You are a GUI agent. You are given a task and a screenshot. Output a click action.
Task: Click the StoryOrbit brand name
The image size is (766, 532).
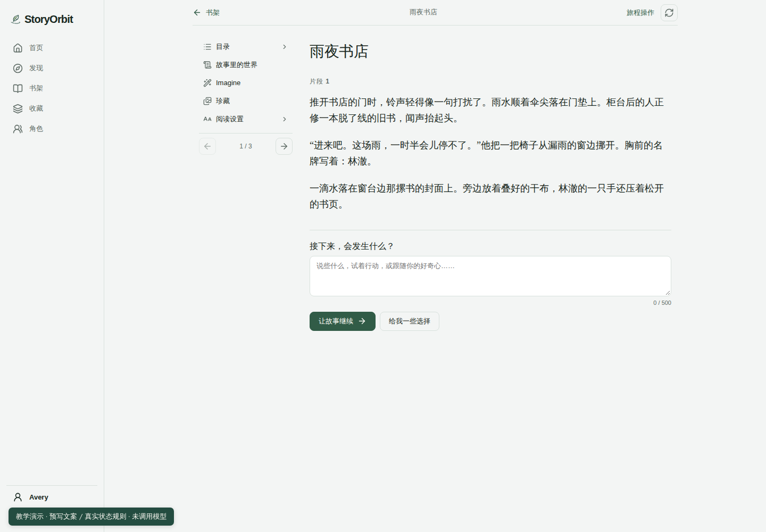coord(49,20)
